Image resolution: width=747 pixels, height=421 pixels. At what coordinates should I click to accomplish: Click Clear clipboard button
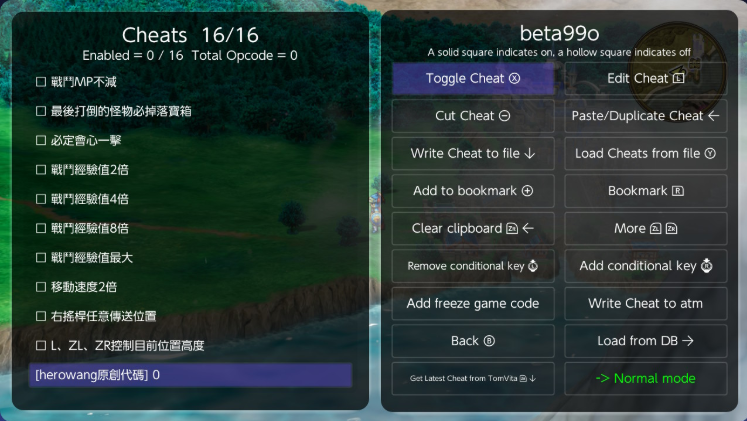coord(473,229)
